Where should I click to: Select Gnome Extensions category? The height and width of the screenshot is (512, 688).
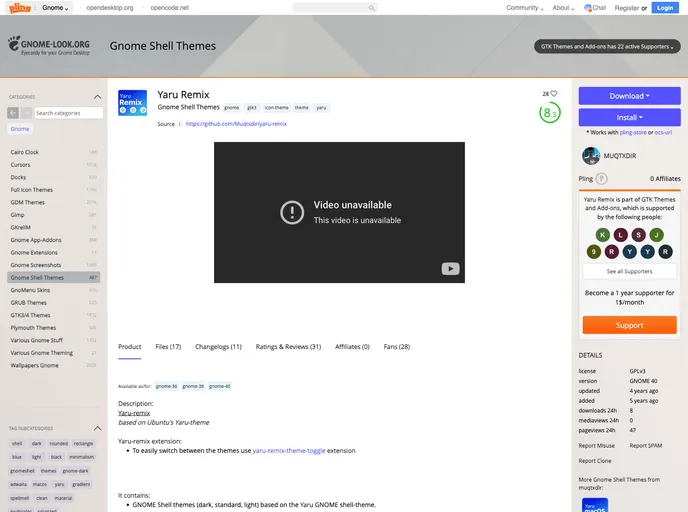click(54, 253)
